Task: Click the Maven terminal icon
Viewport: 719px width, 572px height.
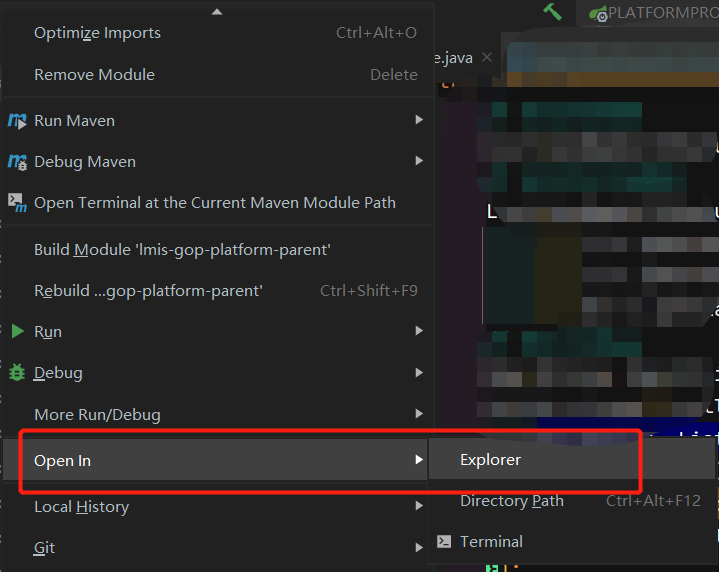Action: pos(17,203)
